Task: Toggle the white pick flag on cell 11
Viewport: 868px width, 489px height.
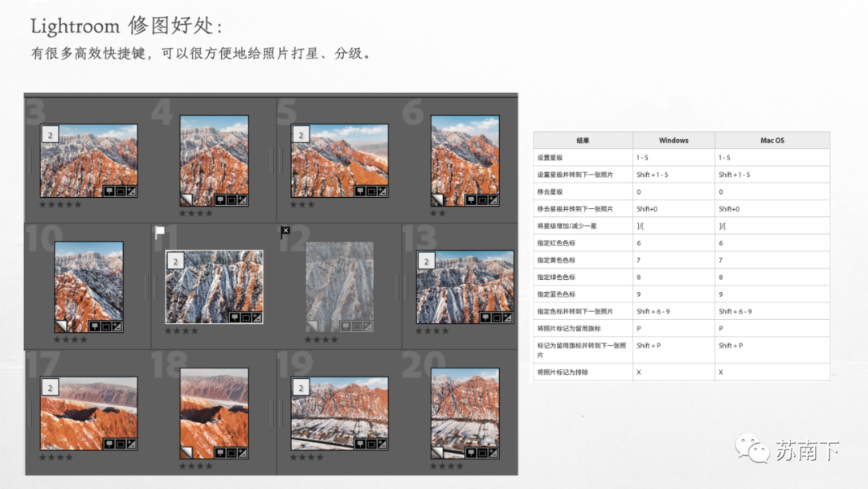Action: tap(159, 232)
